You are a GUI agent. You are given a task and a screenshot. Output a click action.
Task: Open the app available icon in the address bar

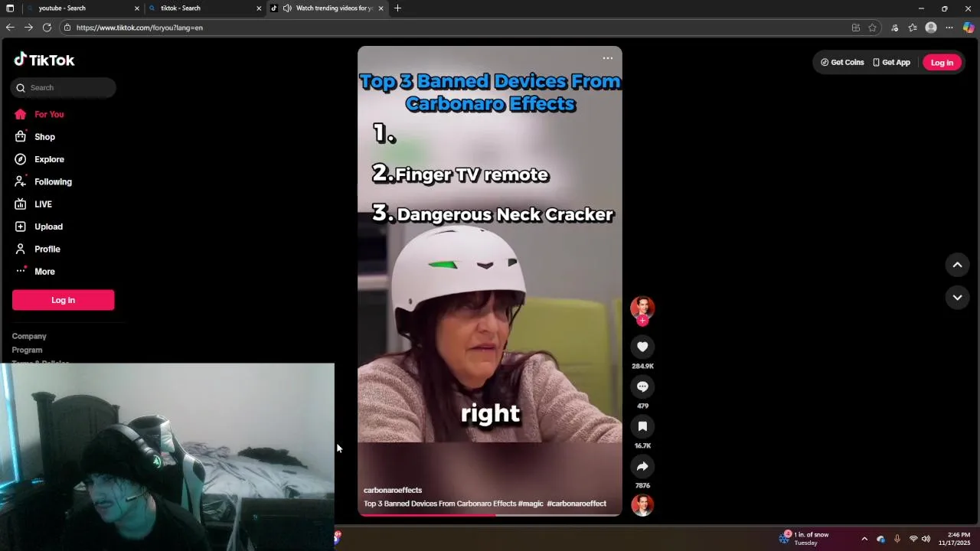click(x=856, y=28)
